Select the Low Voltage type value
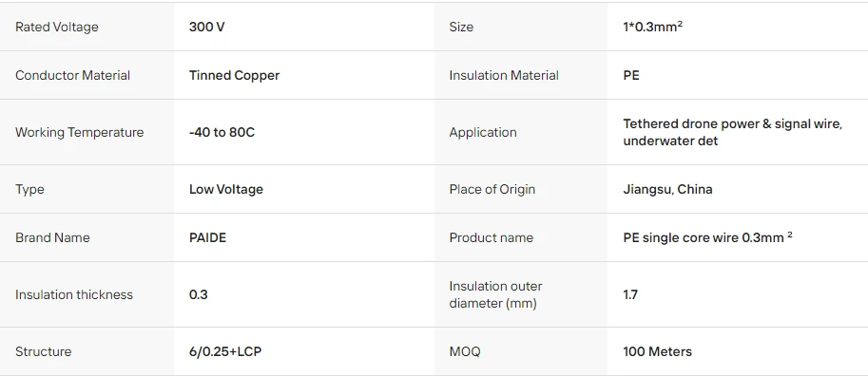Image resolution: width=868 pixels, height=376 pixels. point(226,189)
